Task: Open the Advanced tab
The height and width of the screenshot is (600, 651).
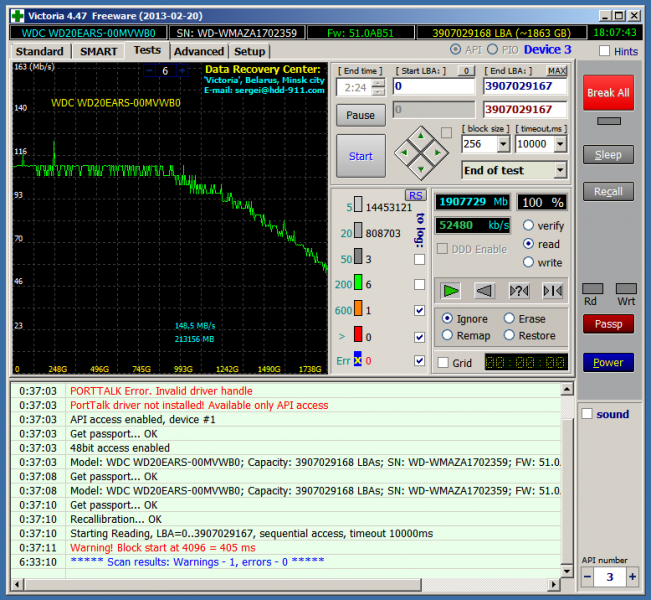Action: tap(198, 51)
